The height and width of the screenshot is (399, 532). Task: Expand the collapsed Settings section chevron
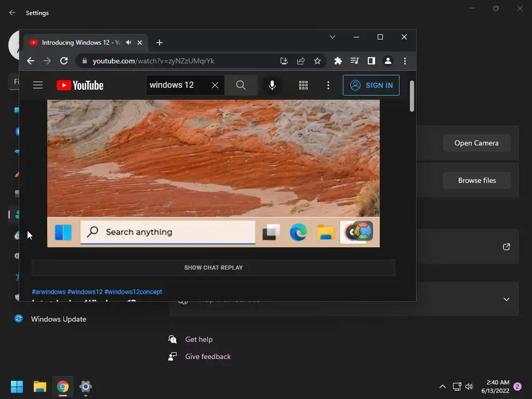click(x=506, y=299)
